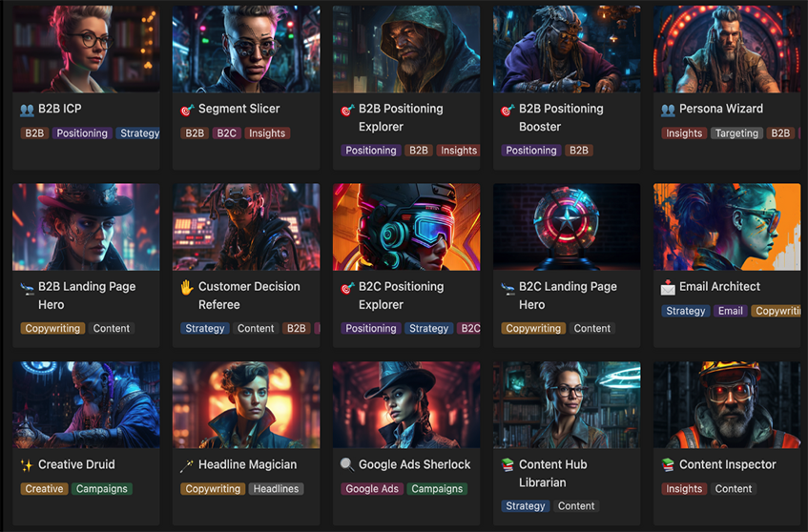Click the target icon next to Segment Slicer
Image resolution: width=808 pixels, height=532 pixels.
click(x=187, y=110)
